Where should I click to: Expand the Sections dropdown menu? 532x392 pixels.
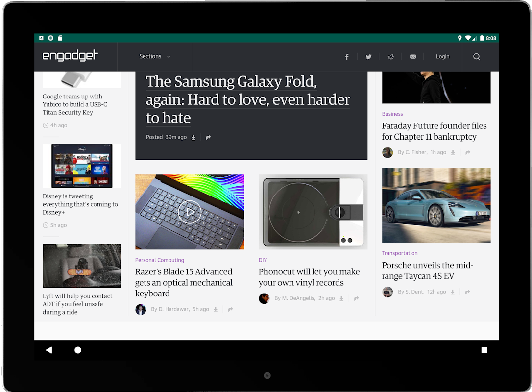pyautogui.click(x=155, y=56)
